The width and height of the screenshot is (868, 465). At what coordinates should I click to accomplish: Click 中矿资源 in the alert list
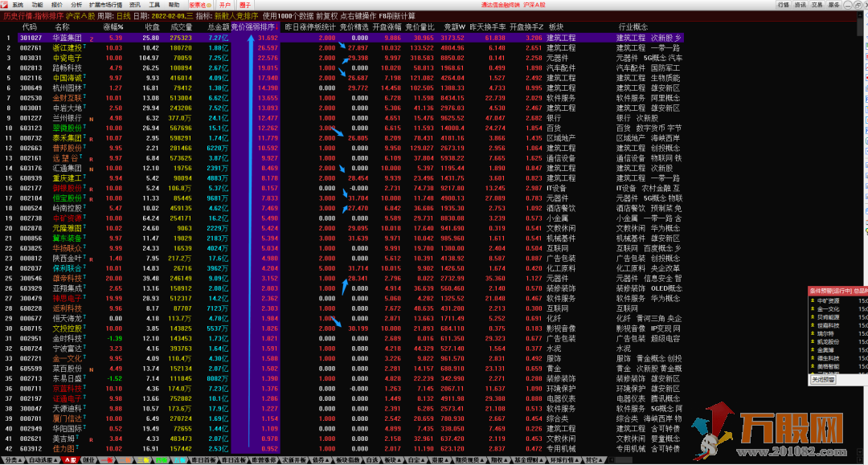(829, 301)
